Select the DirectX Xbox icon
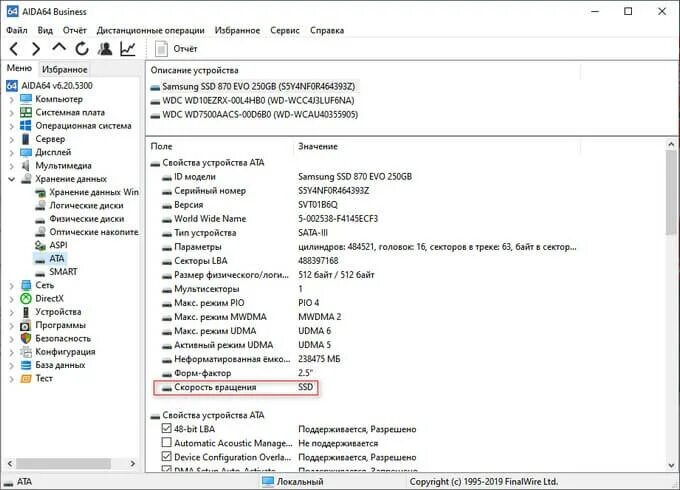 26,298
